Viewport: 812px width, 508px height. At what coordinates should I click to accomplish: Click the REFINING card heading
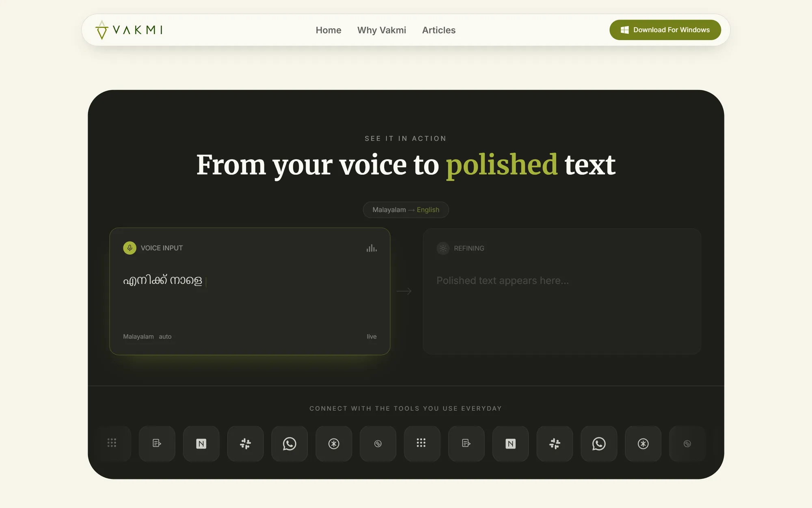469,248
